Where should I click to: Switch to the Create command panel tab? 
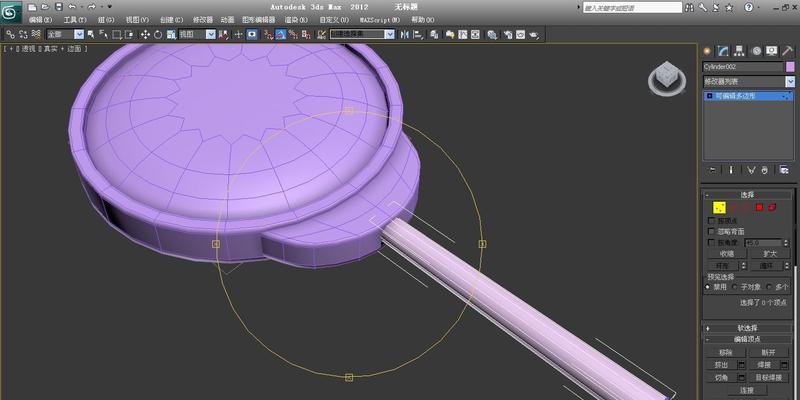(707, 51)
